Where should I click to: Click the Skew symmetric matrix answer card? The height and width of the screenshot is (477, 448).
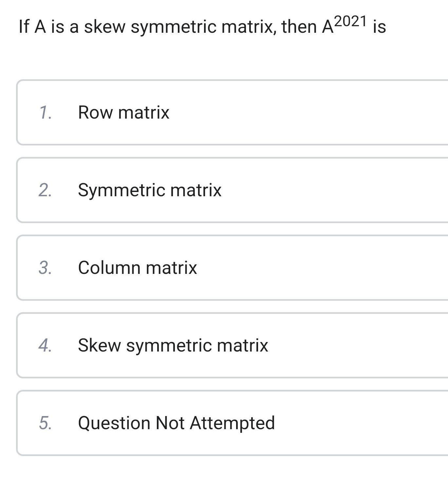pyautogui.click(x=224, y=344)
